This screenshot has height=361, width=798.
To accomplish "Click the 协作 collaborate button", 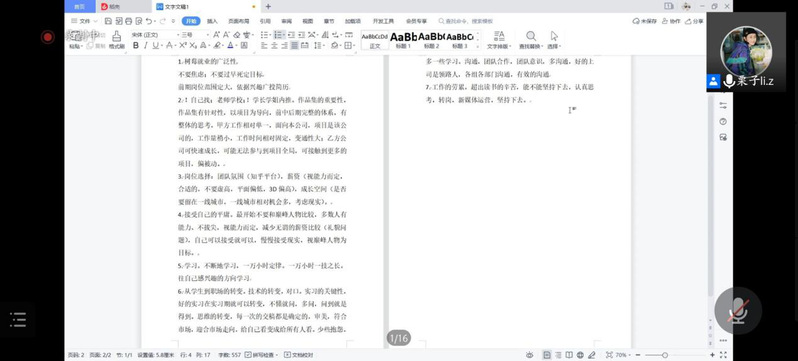I will [x=672, y=21].
